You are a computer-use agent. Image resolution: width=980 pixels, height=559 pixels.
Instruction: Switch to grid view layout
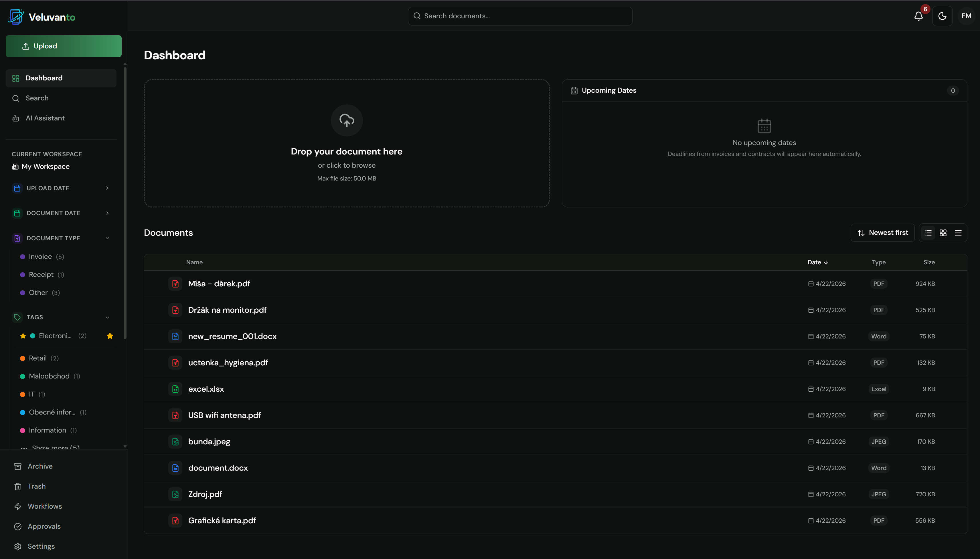[x=943, y=233]
